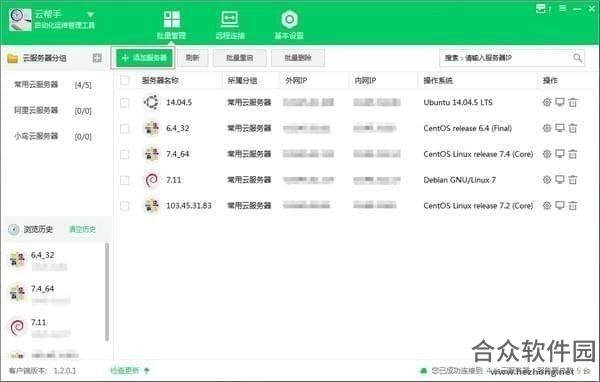
Task: Click the 批量重启 toolbar button
Action: click(240, 58)
